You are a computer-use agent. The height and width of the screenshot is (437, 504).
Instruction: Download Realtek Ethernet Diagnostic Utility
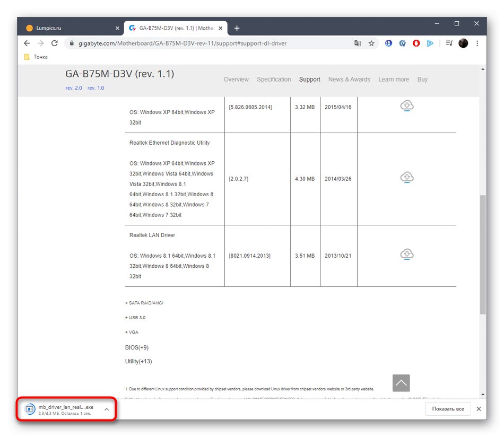(406, 177)
